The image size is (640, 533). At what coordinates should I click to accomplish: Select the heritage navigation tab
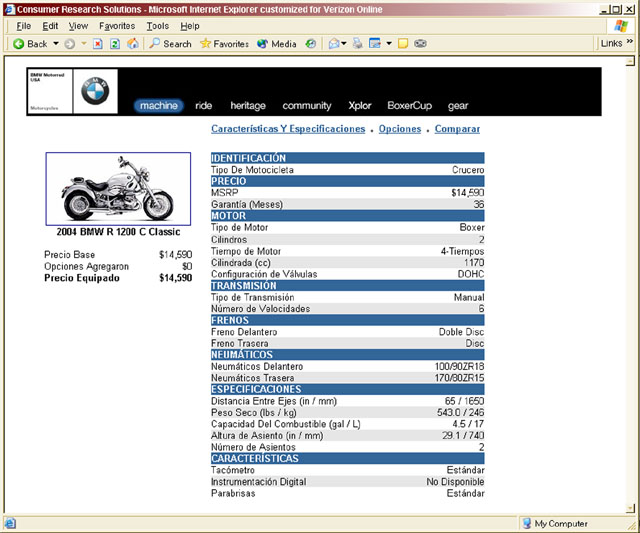click(248, 106)
